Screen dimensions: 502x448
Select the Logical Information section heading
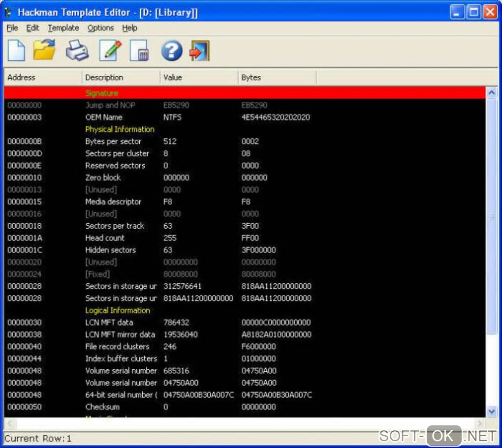coord(118,310)
